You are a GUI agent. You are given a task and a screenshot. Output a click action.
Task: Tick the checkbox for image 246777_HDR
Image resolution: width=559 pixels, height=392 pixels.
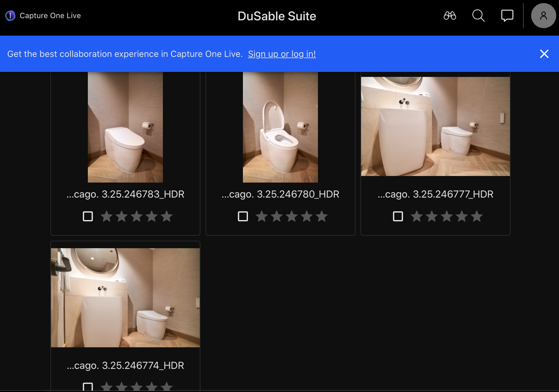(398, 216)
